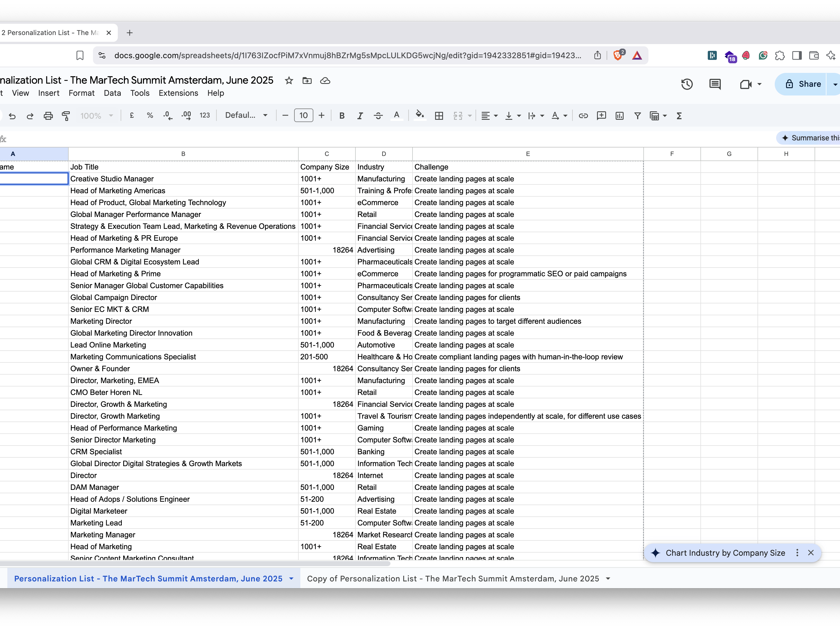Dismiss the Chart Industry suggestion chip

click(x=811, y=553)
